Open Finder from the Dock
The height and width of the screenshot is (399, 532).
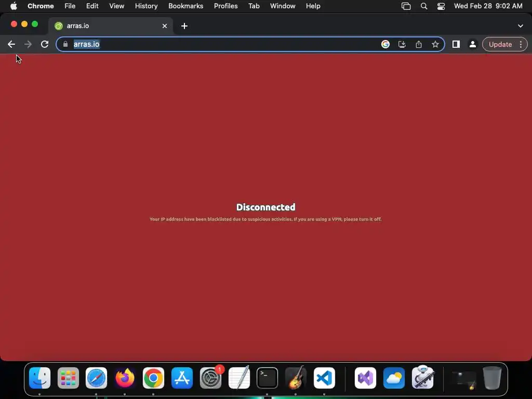tap(39, 378)
